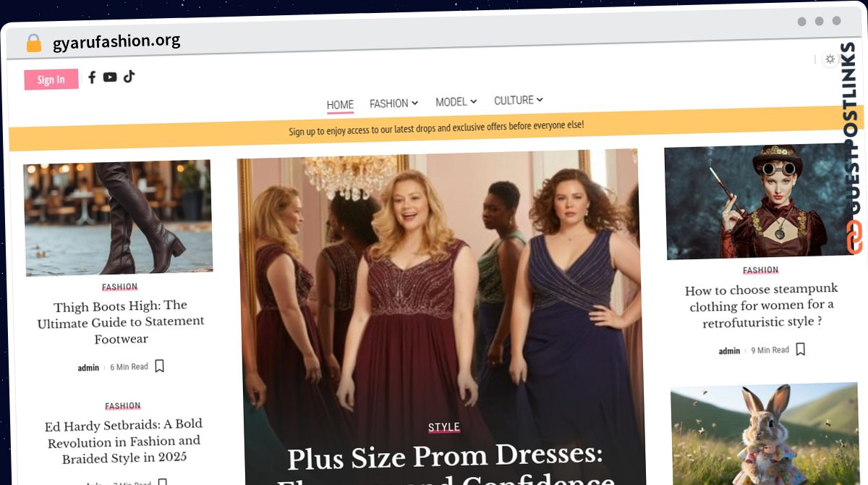This screenshot has width=868, height=485.
Task: Open the Facebook social icon
Action: coord(92,77)
